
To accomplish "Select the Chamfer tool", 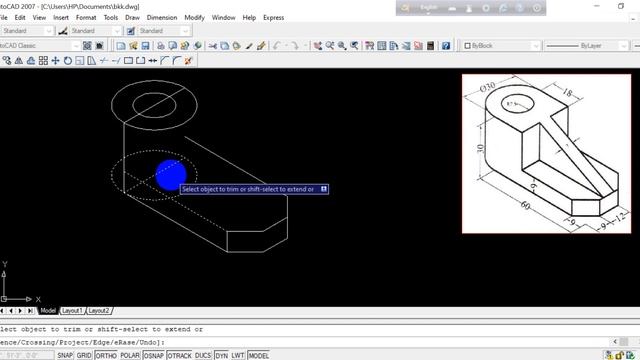I will coord(164,61).
